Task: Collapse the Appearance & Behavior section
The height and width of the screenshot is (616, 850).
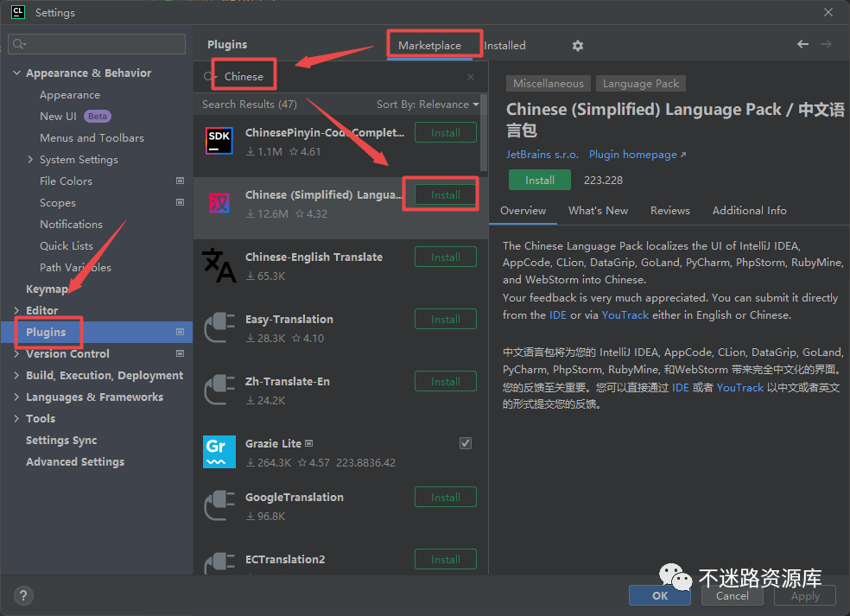Action: click(16, 73)
